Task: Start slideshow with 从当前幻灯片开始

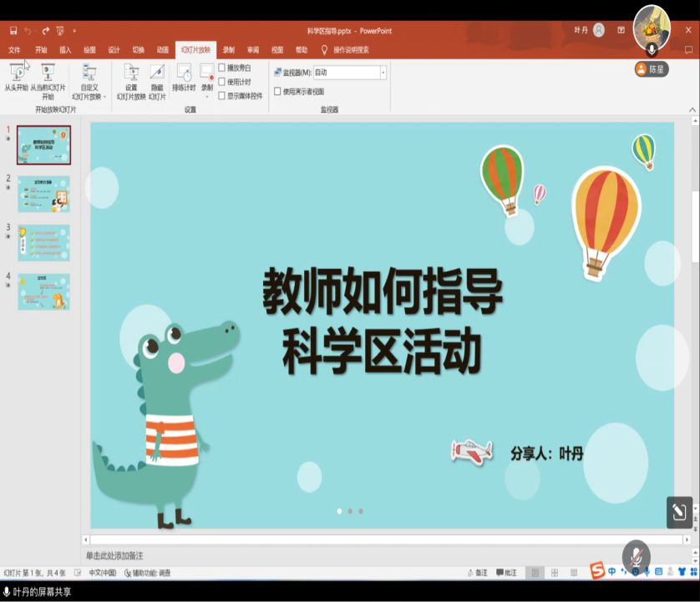Action: (x=48, y=73)
